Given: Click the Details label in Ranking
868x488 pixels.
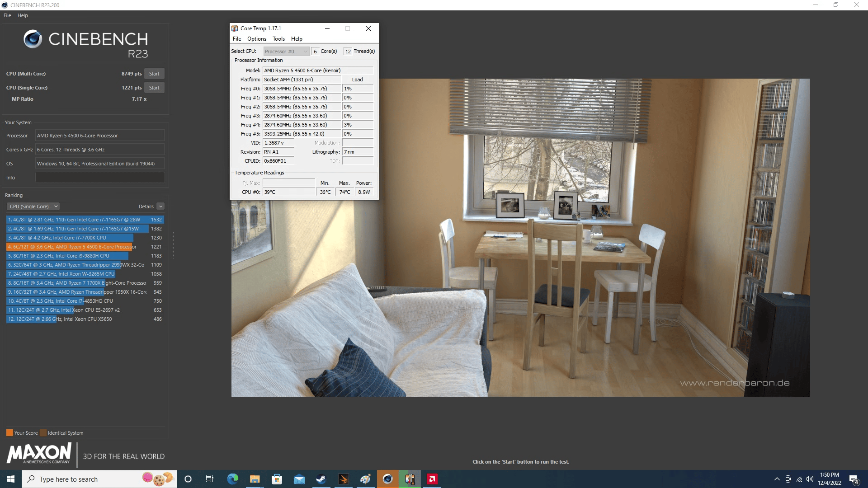Looking at the screenshot, I should point(146,206).
